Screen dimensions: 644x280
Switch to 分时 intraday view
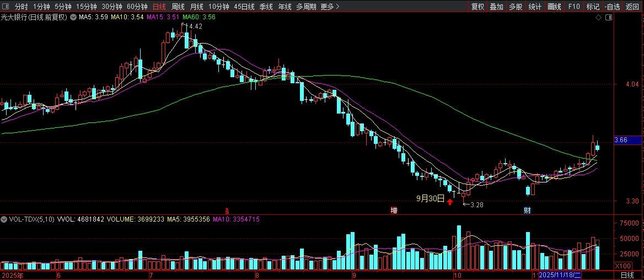pyautogui.click(x=22, y=7)
